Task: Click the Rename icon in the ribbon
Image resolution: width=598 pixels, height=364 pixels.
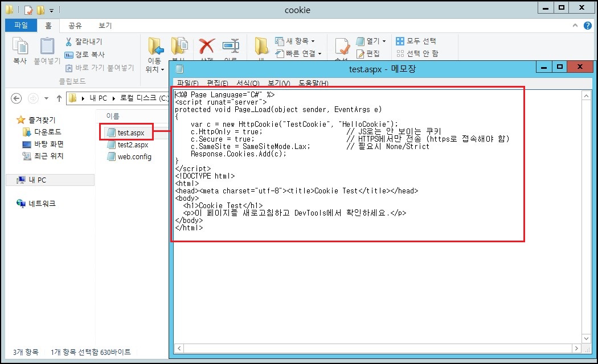Action: (x=230, y=47)
